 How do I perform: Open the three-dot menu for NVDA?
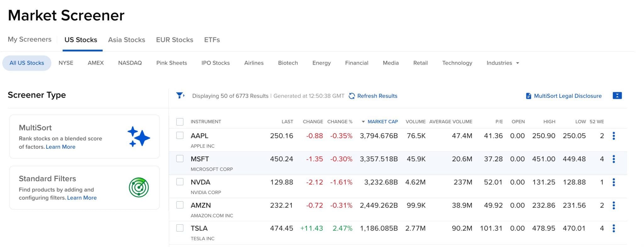click(x=614, y=182)
